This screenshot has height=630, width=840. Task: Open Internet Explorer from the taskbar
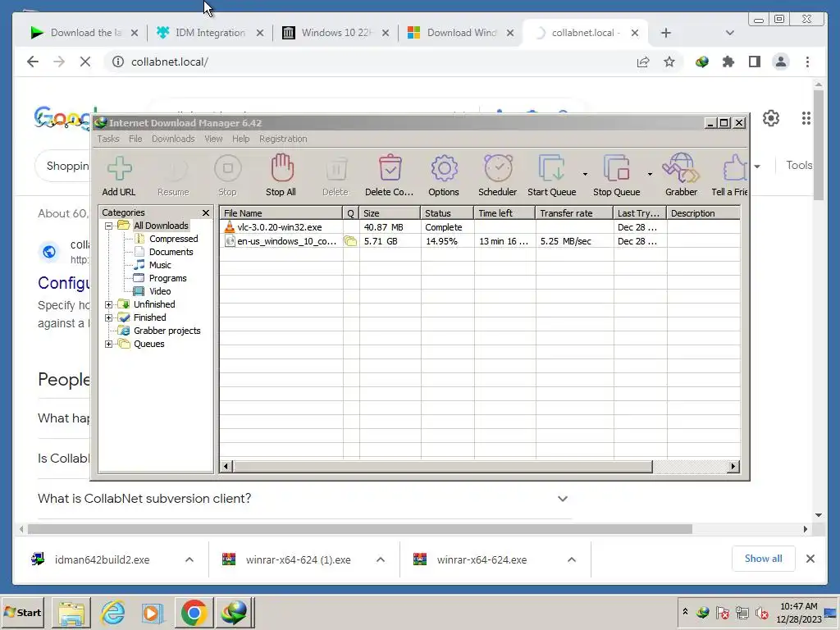click(x=112, y=612)
